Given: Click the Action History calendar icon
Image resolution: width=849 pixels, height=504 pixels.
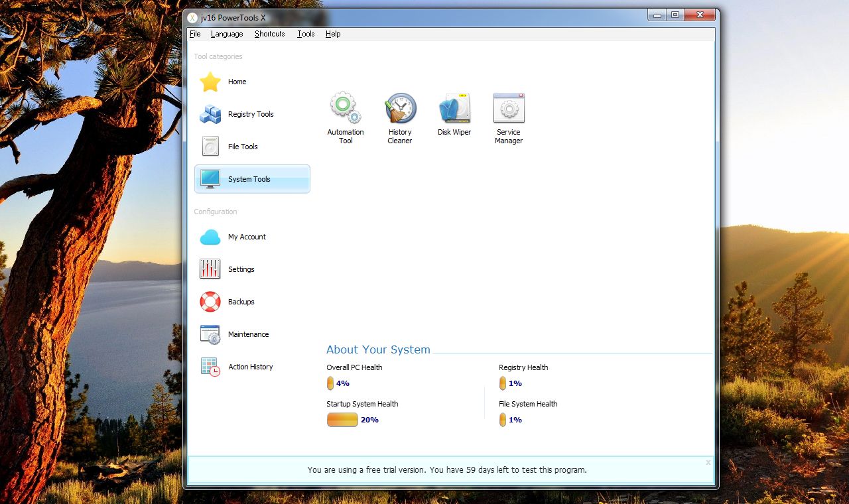Looking at the screenshot, I should tap(210, 367).
